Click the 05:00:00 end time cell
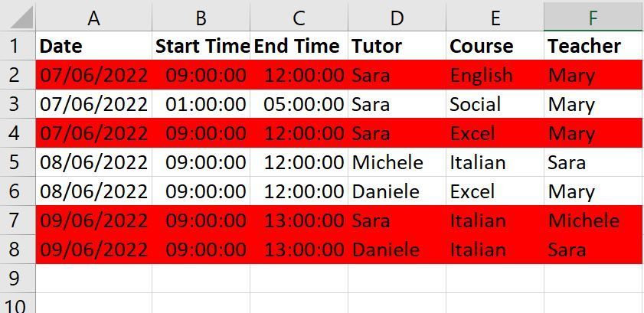Image resolution: width=644 pixels, height=313 pixels. (x=299, y=104)
